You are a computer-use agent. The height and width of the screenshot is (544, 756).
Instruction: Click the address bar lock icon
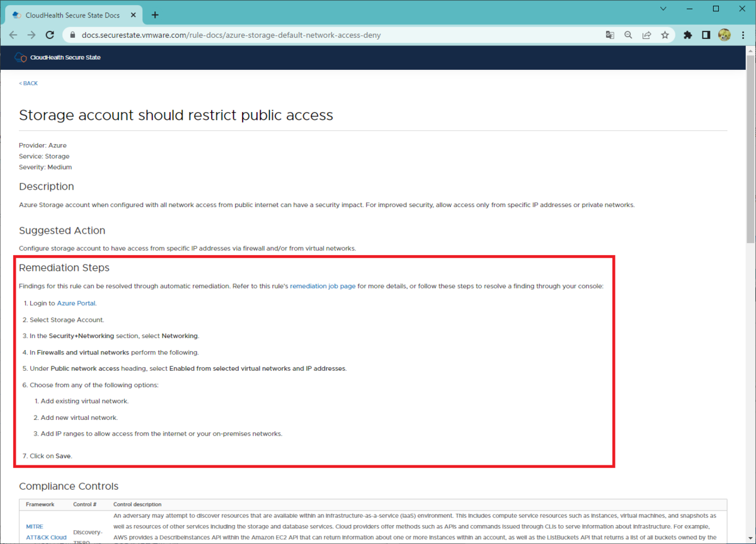click(72, 35)
